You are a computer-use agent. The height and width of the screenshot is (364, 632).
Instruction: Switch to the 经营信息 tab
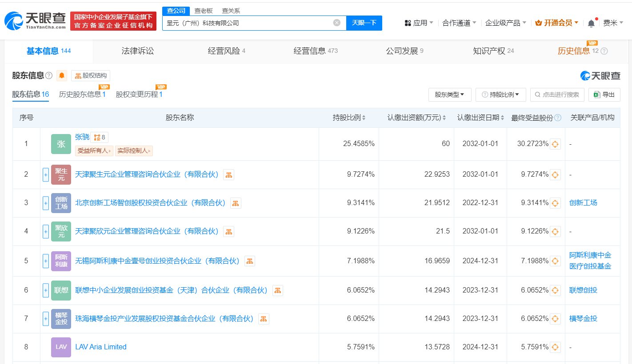point(316,51)
